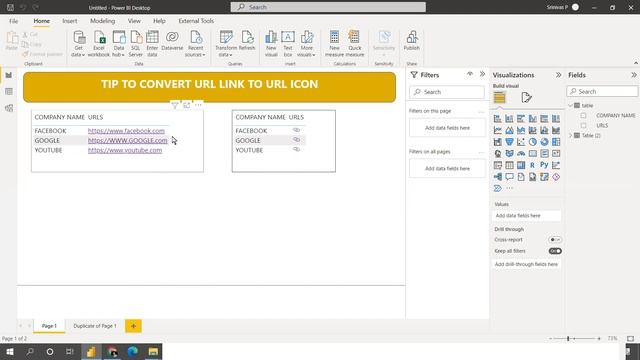Open the facebook.com hyperlink
The width and height of the screenshot is (640, 360).
point(126,131)
